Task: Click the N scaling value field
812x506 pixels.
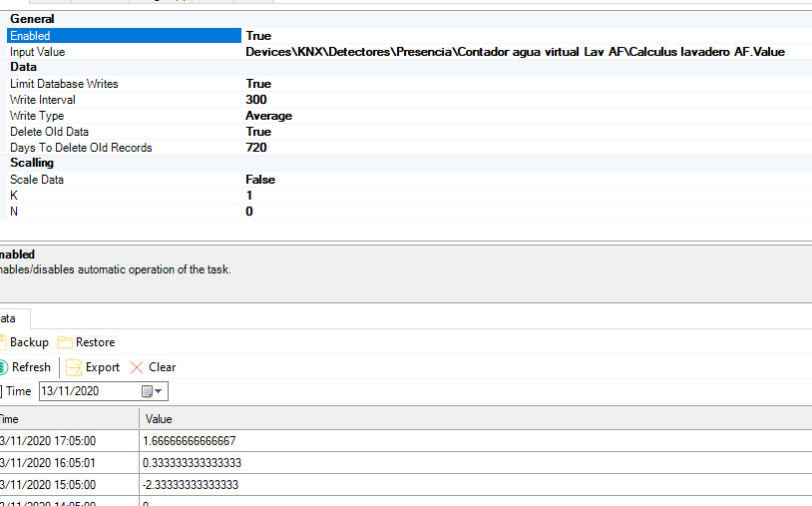Action: (249, 212)
